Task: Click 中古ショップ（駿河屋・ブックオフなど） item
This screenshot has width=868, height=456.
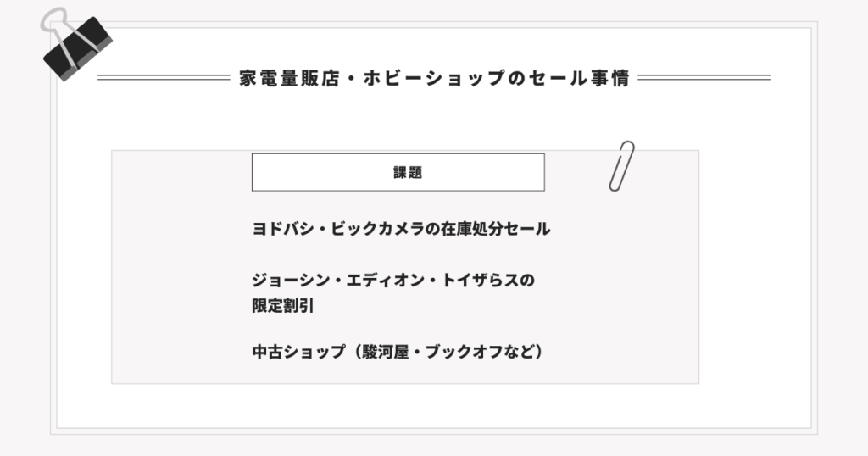Action: click(x=398, y=352)
